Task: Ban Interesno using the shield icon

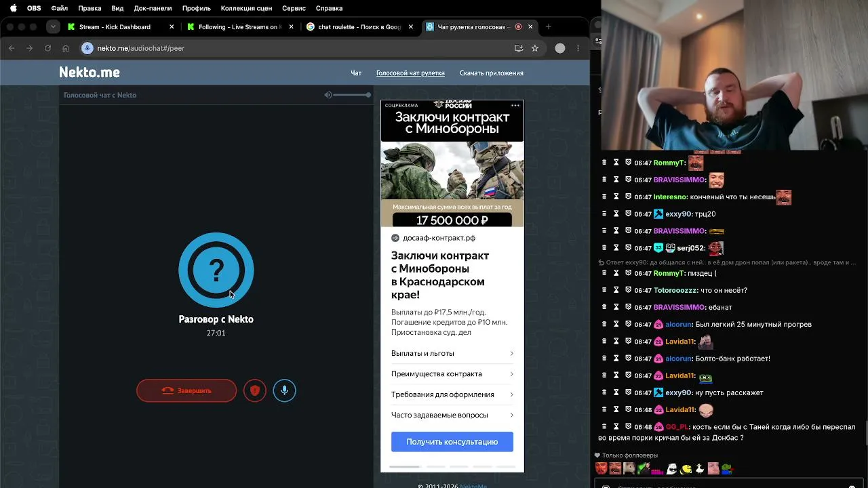Action: (x=628, y=197)
